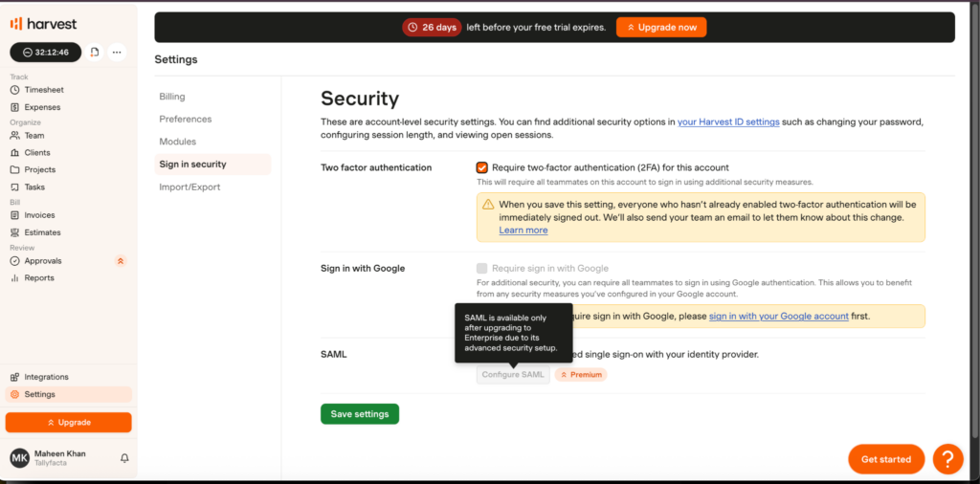Open Expenses icon in sidebar

15,107
